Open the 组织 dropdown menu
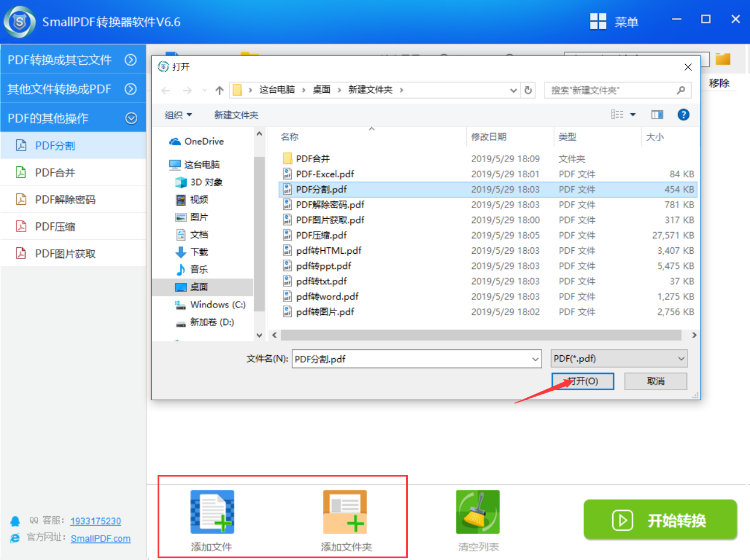The height and width of the screenshot is (560, 750). [178, 115]
